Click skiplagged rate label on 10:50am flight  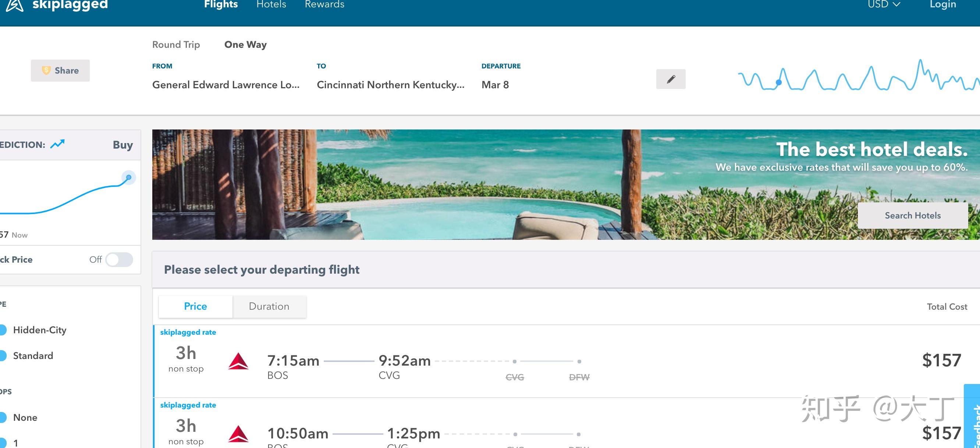point(188,405)
